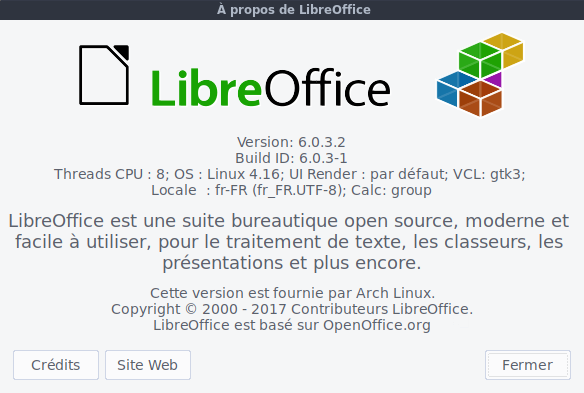Image resolution: width=584 pixels, height=393 pixels.
Task: Open the Site Web link button
Action: tap(148, 365)
